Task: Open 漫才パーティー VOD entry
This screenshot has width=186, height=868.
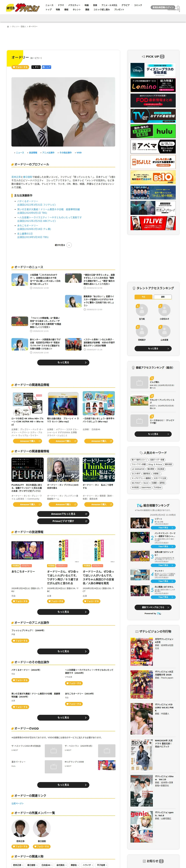Action: (x=19, y=762)
